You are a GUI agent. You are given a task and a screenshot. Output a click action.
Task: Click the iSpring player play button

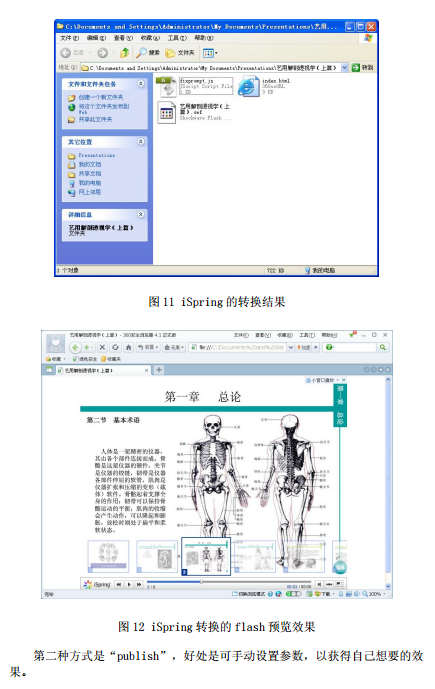pyautogui.click(x=129, y=584)
